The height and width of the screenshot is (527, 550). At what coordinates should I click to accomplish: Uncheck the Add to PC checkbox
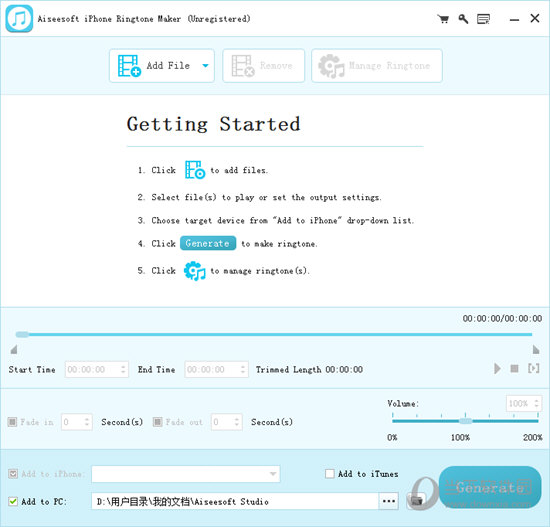(13, 501)
